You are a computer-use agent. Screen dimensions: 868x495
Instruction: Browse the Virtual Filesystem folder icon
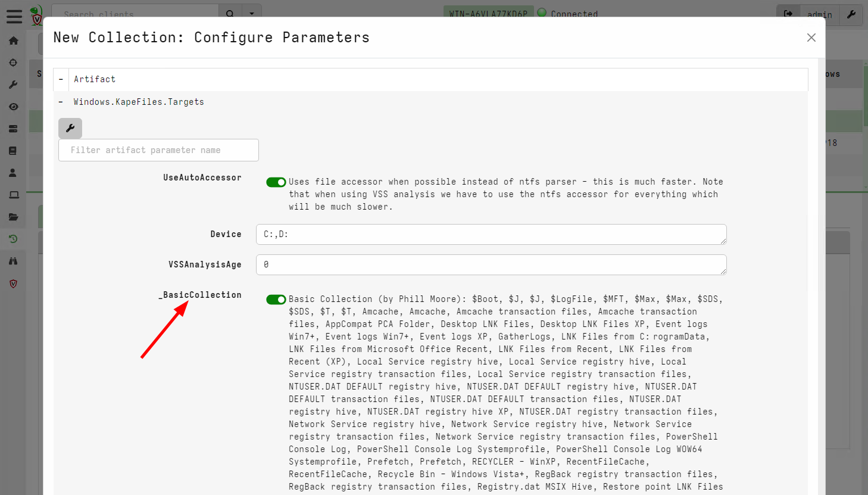click(x=13, y=216)
